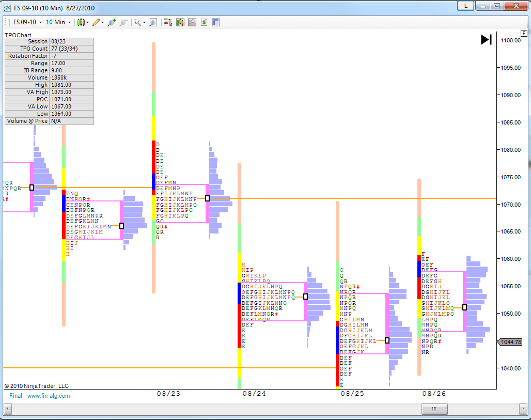
Task: Toggle the crosshair eyeglass icon
Action: click(x=152, y=22)
